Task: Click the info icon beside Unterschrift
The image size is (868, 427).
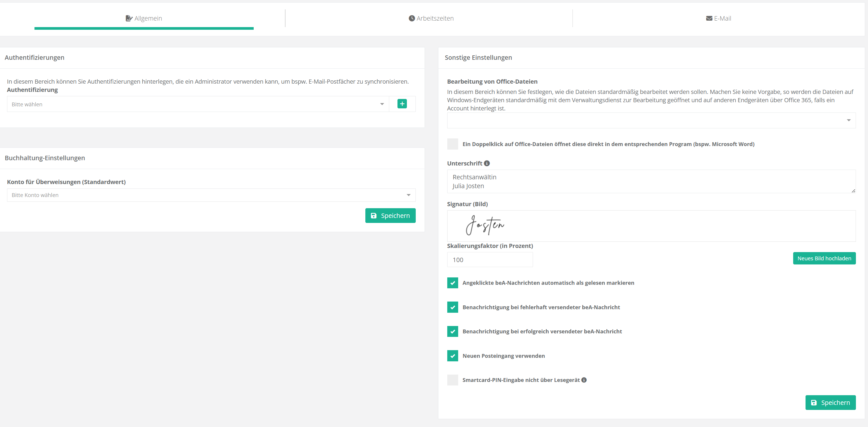Action: coord(487,163)
